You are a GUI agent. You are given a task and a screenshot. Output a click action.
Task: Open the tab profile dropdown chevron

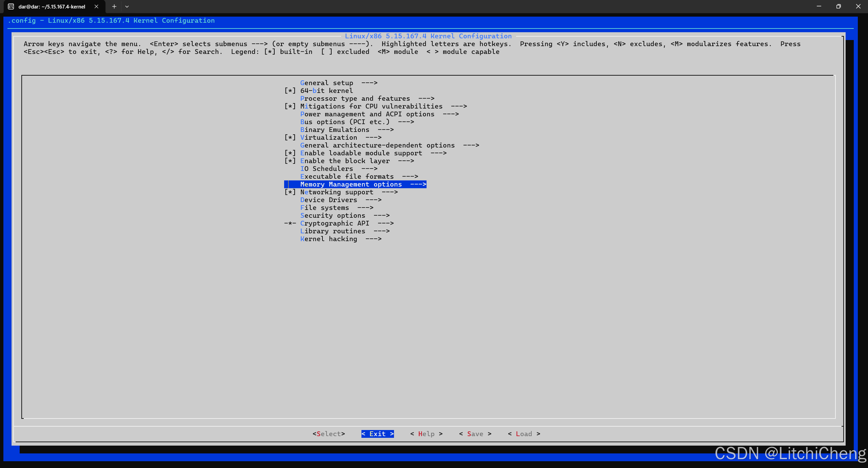click(x=127, y=6)
